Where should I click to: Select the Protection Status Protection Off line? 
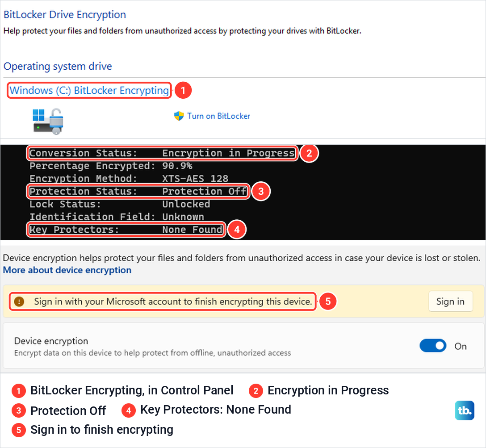pyautogui.click(x=138, y=191)
